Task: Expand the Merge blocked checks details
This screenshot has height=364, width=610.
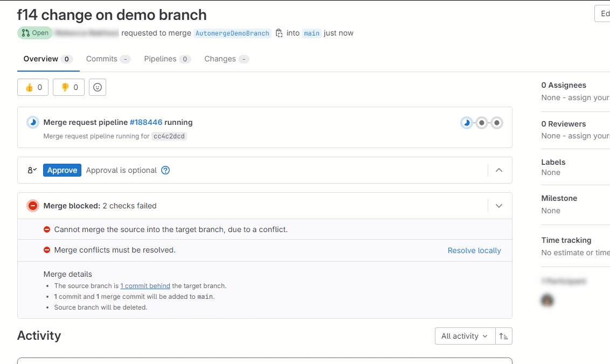Action: point(498,205)
